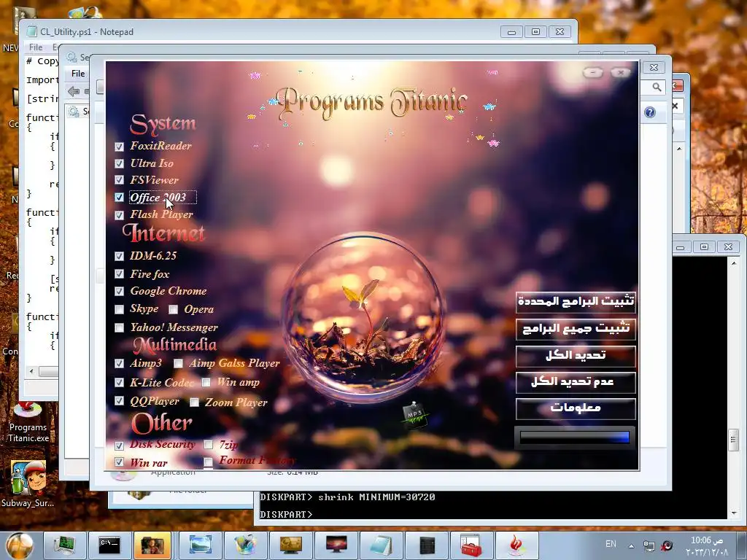Enable the Skype checkbox
The height and width of the screenshot is (560, 747).
coord(119,309)
